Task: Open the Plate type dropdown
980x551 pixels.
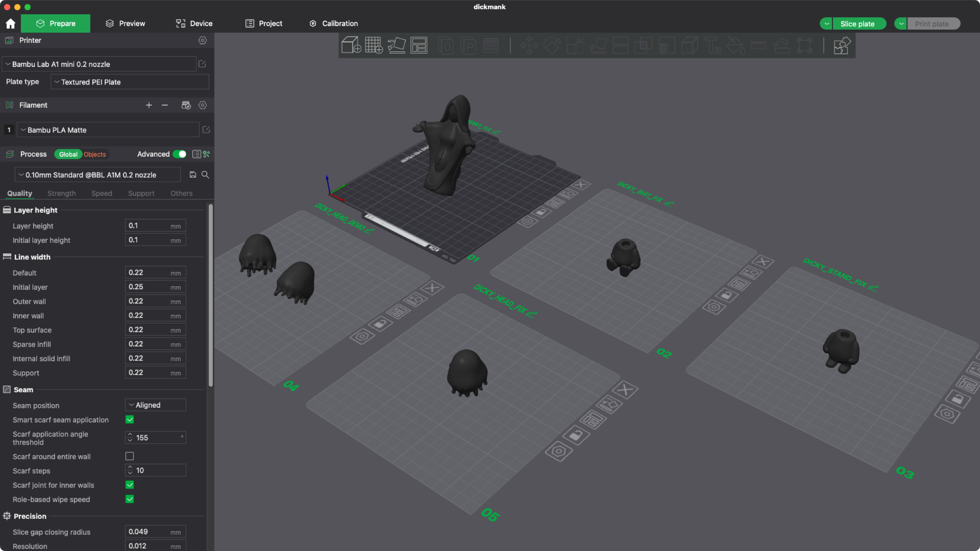Action: pyautogui.click(x=129, y=82)
